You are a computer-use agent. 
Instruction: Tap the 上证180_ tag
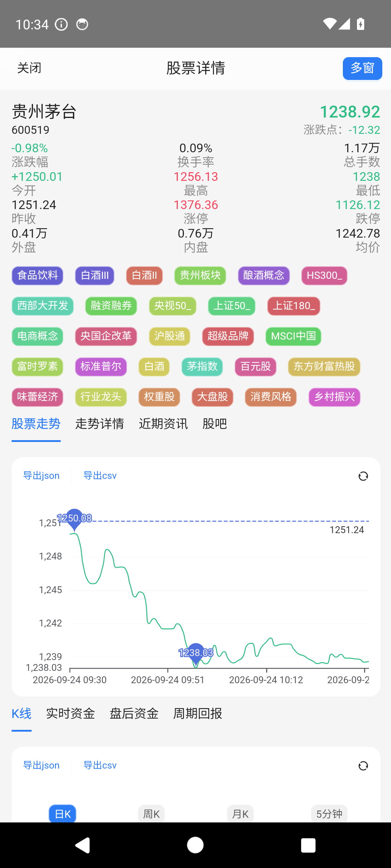(x=294, y=306)
